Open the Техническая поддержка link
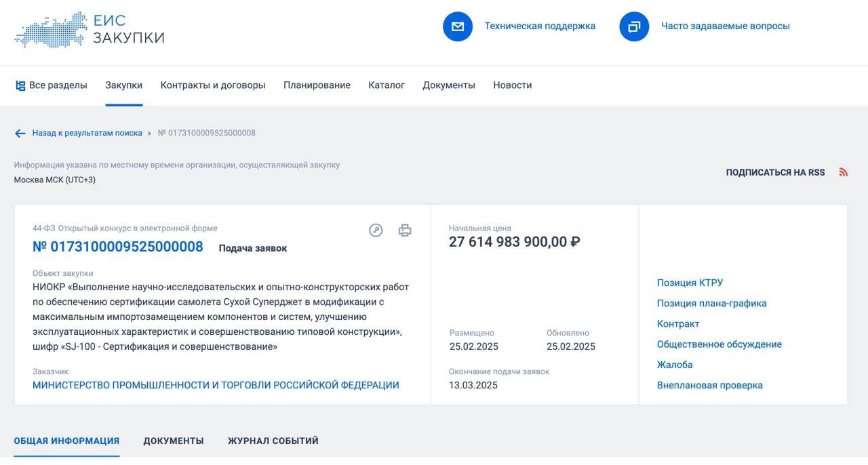The height and width of the screenshot is (465, 868). click(x=540, y=26)
